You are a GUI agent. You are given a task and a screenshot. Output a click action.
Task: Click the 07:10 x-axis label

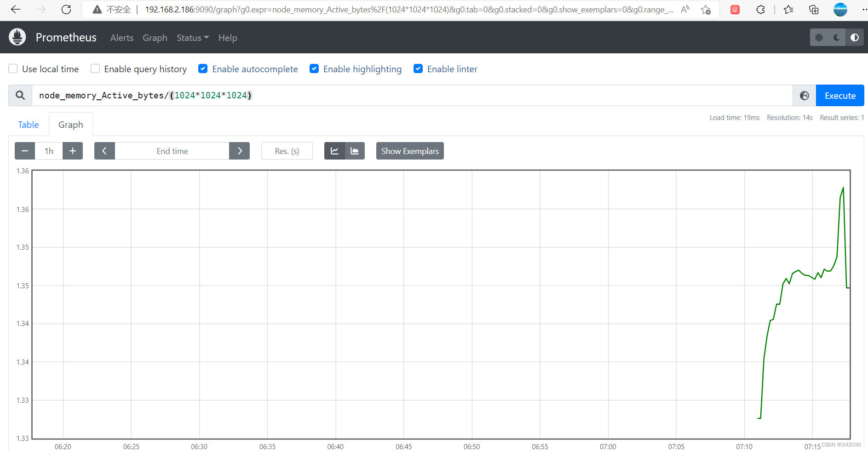pos(744,446)
